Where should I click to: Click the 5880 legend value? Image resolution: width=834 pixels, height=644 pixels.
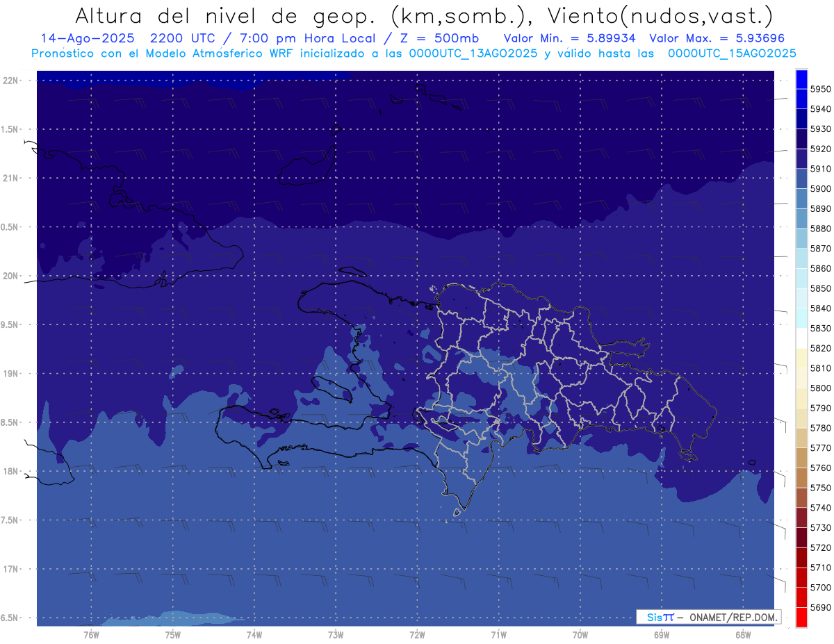tap(820, 229)
